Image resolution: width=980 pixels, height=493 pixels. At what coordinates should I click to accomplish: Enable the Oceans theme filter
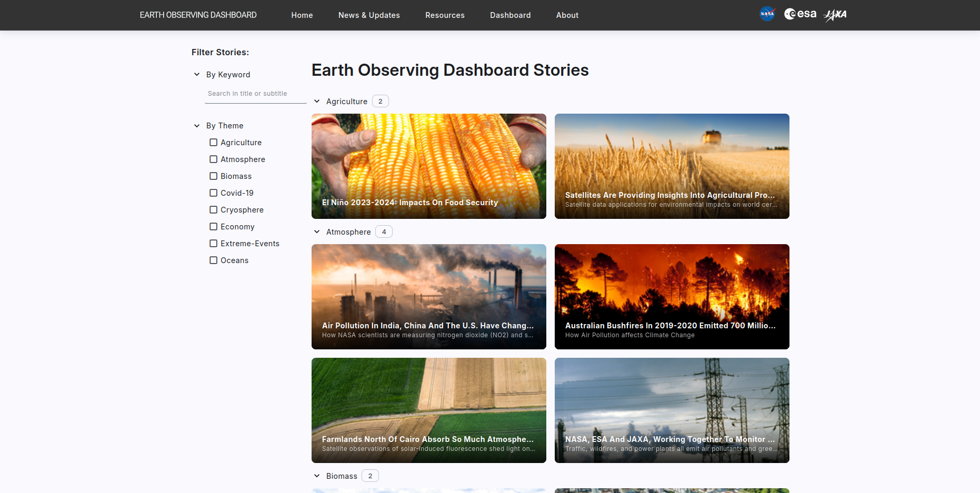[213, 260]
